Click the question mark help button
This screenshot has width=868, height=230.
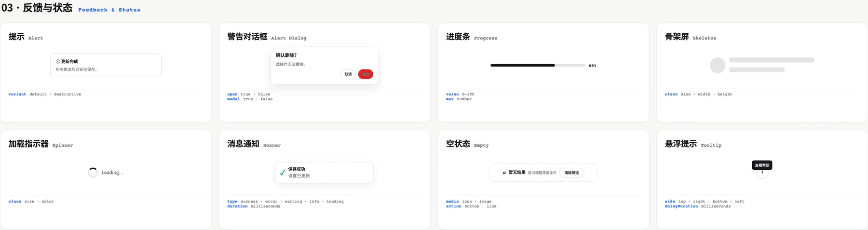pyautogui.click(x=762, y=173)
